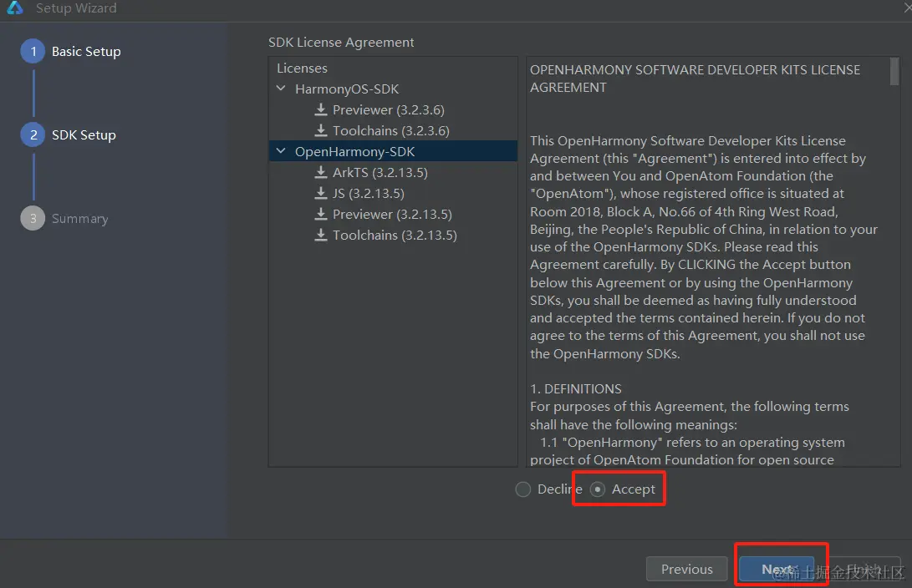912x588 pixels.
Task: Select the Decline radio button
Action: pos(523,489)
